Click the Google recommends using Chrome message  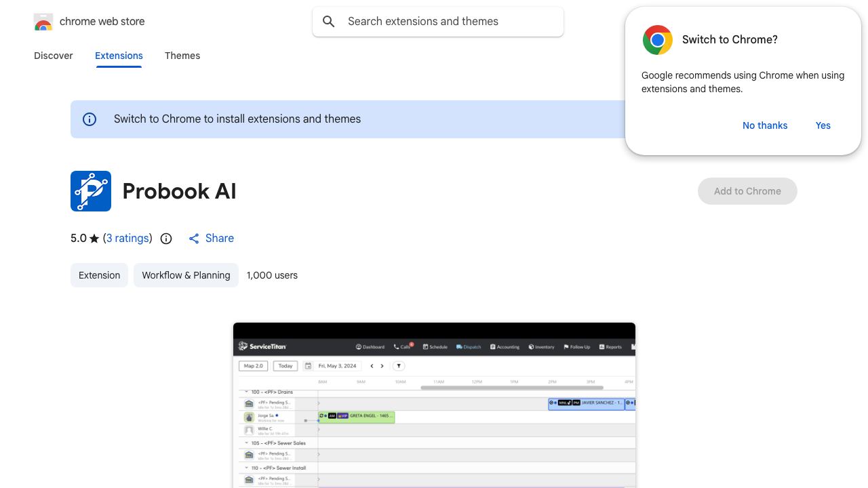743,82
